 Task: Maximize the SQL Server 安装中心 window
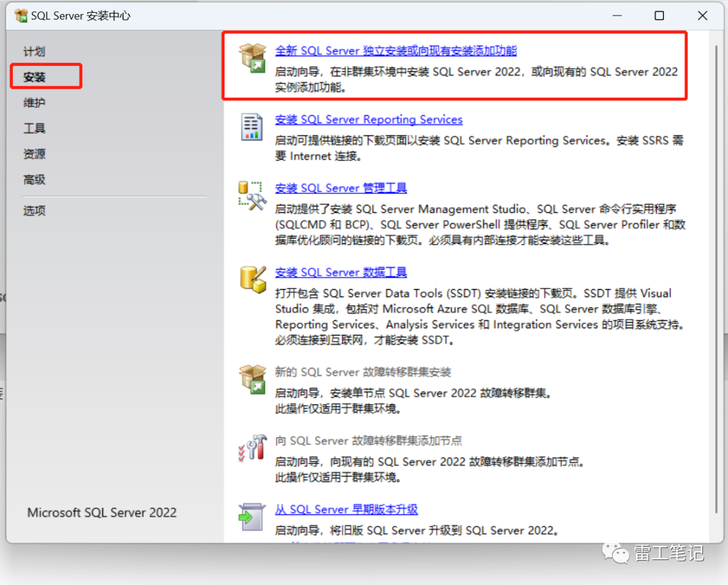tap(659, 16)
